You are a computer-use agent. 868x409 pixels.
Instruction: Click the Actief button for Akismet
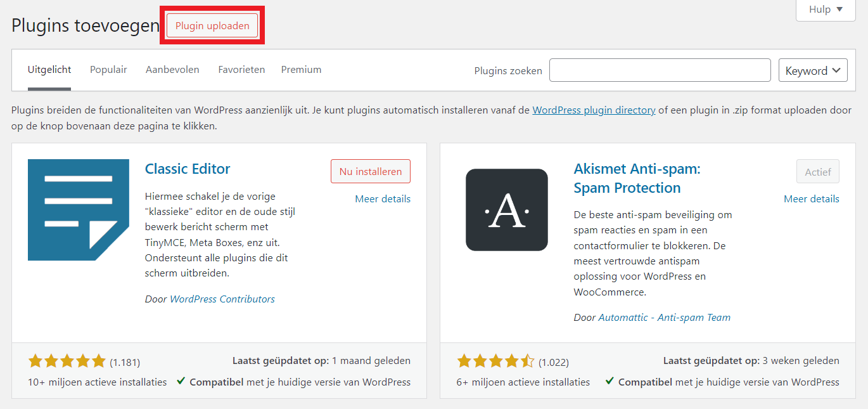(x=817, y=171)
